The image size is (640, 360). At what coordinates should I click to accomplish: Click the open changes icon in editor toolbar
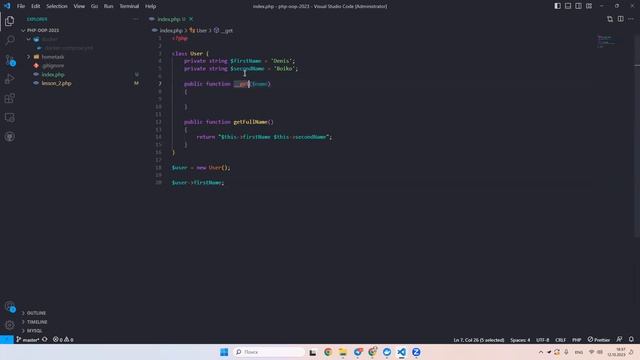pos(610,19)
